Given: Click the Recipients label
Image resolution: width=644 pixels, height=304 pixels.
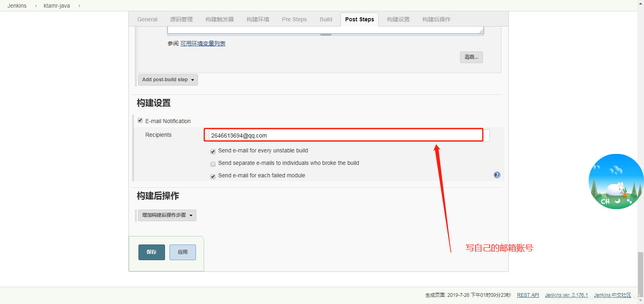Looking at the screenshot, I should point(158,135).
